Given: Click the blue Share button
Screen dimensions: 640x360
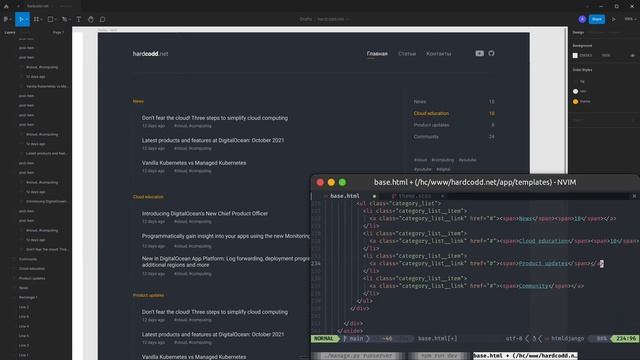Looking at the screenshot, I should click(x=597, y=19).
